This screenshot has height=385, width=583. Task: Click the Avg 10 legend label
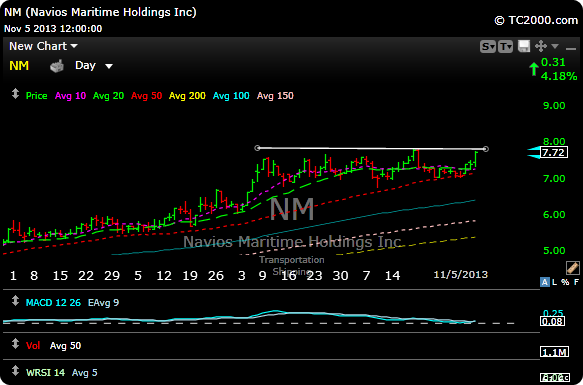pos(70,96)
